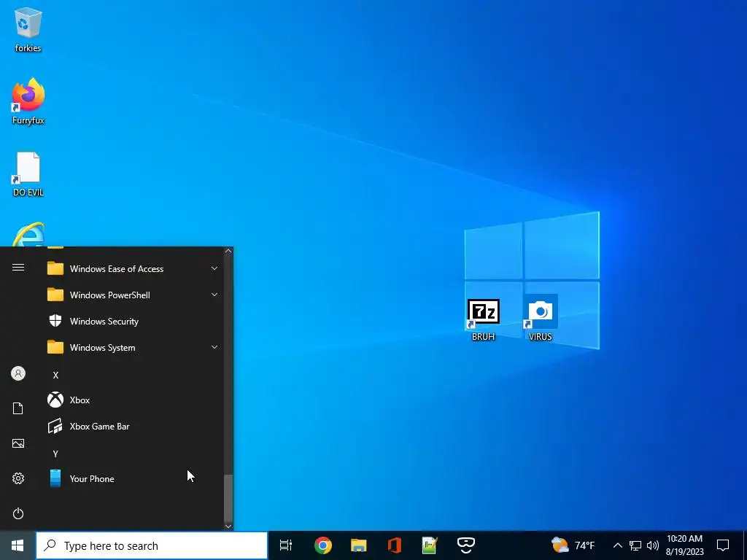Open the Windows System folder

click(133, 347)
